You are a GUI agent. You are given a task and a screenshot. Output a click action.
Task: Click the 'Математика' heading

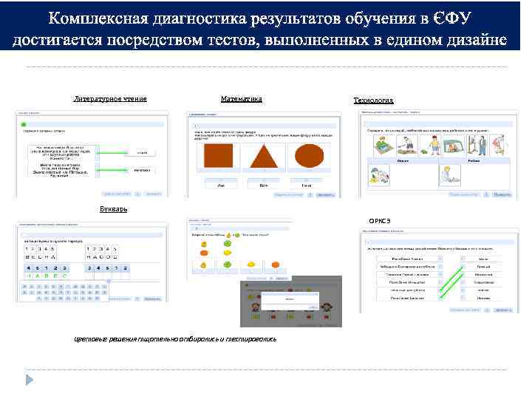pyautogui.click(x=241, y=99)
